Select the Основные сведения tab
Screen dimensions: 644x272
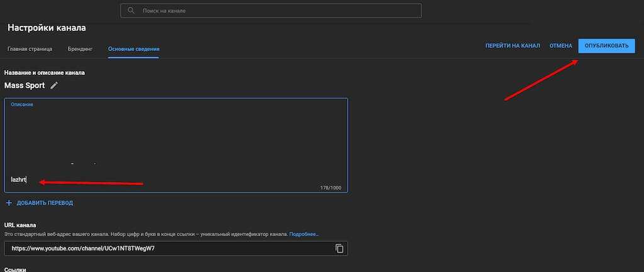coord(133,48)
